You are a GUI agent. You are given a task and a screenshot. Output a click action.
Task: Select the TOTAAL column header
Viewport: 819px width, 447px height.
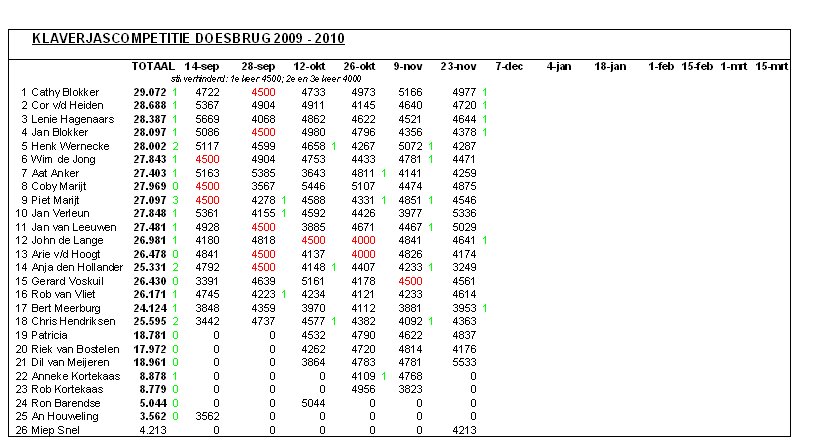pos(153,66)
